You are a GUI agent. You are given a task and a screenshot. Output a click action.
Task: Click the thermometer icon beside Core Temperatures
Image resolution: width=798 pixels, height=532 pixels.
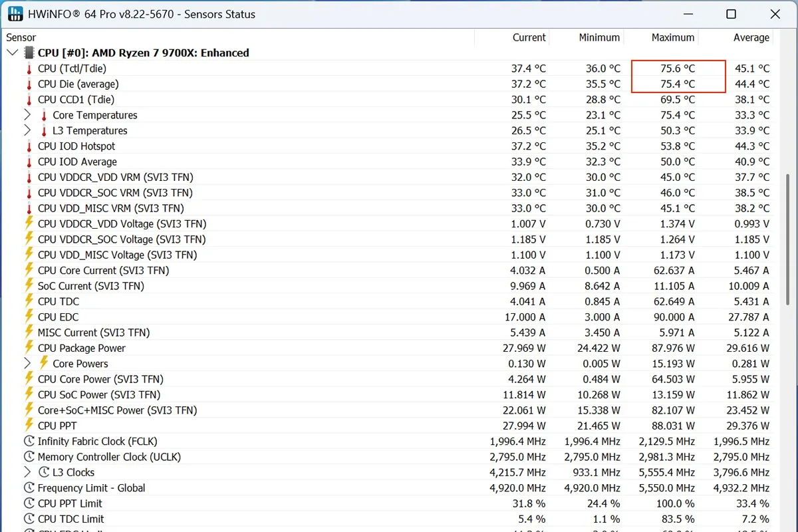click(x=44, y=115)
